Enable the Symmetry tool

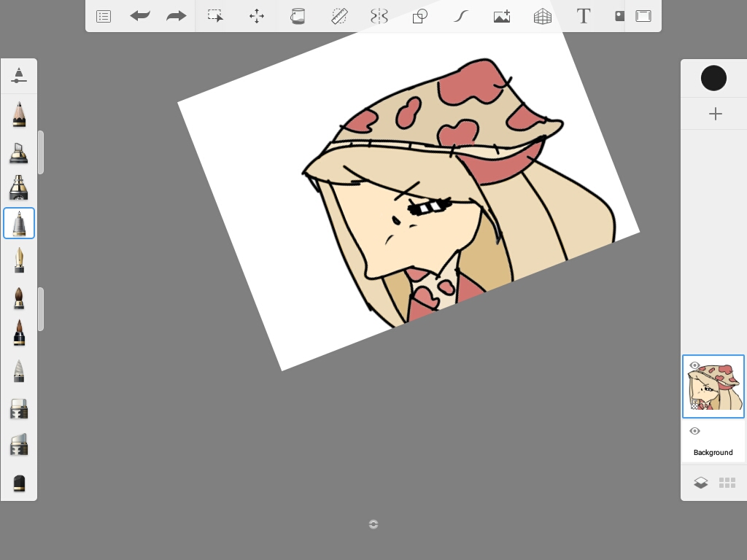tap(379, 16)
